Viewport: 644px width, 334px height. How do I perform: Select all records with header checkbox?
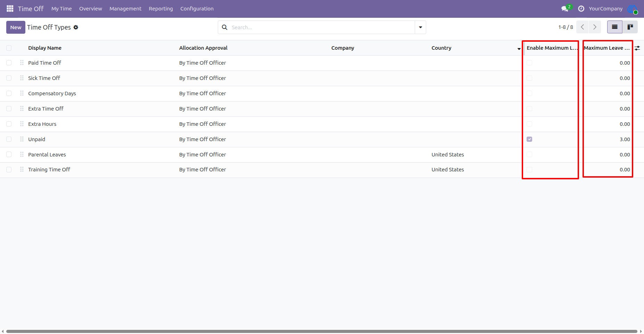[9, 48]
